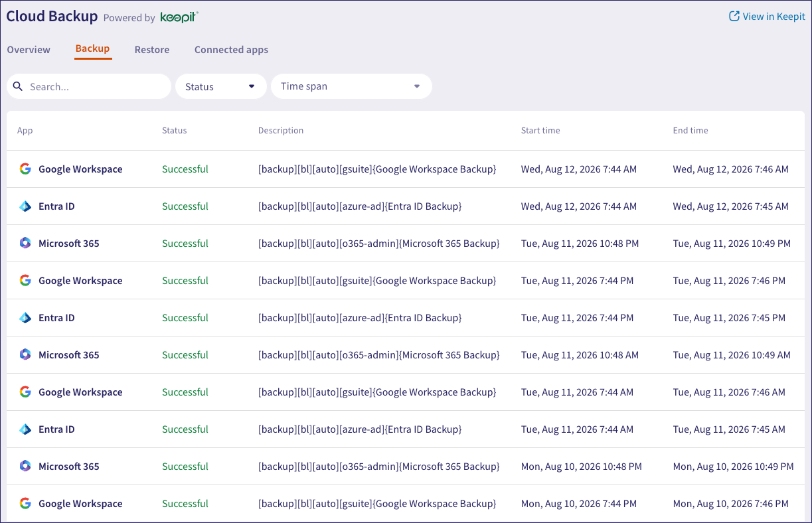The image size is (812, 523).
Task: Click the Microsoft 365 Backup description ending Tue 10:49 AM
Action: pyautogui.click(x=379, y=355)
